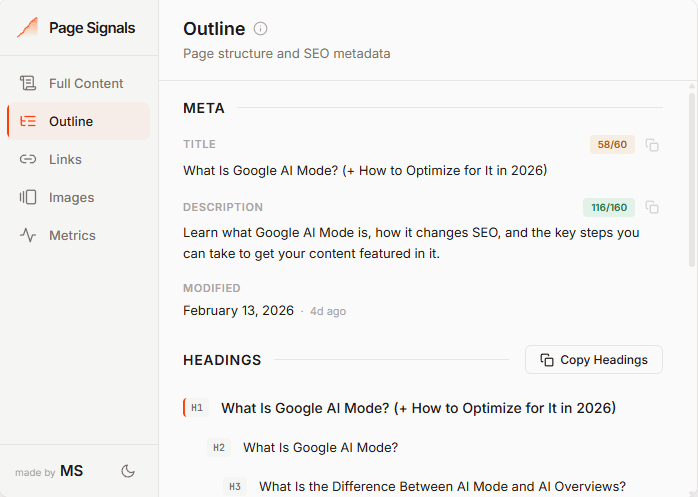The width and height of the screenshot is (698, 497).
Task: Copy the meta title with its copy icon
Action: pyautogui.click(x=652, y=145)
